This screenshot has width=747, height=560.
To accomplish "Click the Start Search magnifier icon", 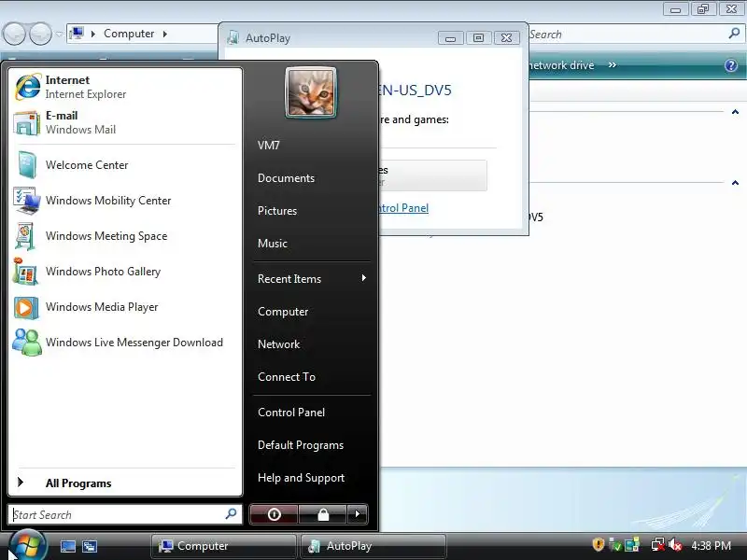I will click(x=231, y=514).
